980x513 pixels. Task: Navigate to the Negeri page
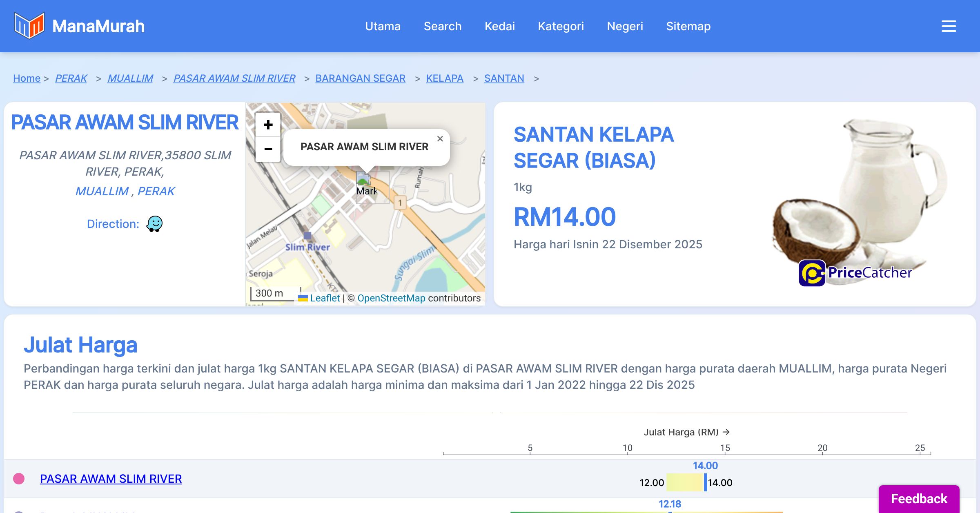625,26
